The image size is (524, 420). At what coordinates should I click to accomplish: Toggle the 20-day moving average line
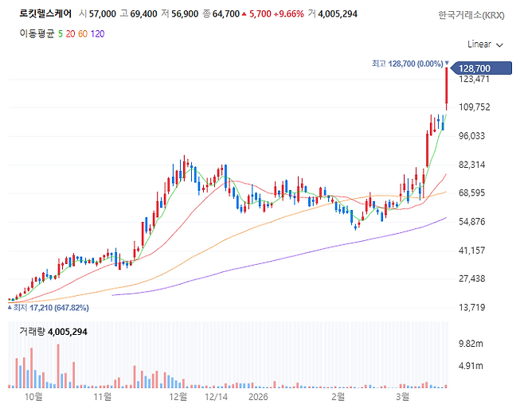tap(72, 33)
